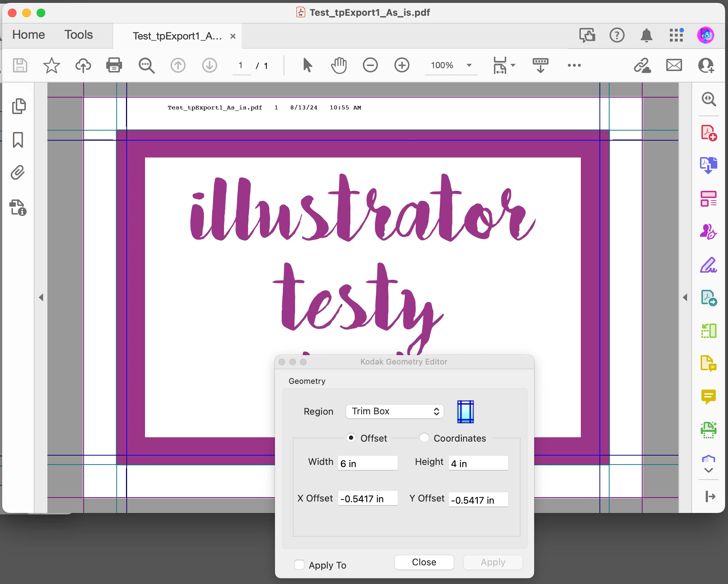This screenshot has height=584, width=728.
Task: Open the Fill & Sign tool
Action: pos(708,265)
